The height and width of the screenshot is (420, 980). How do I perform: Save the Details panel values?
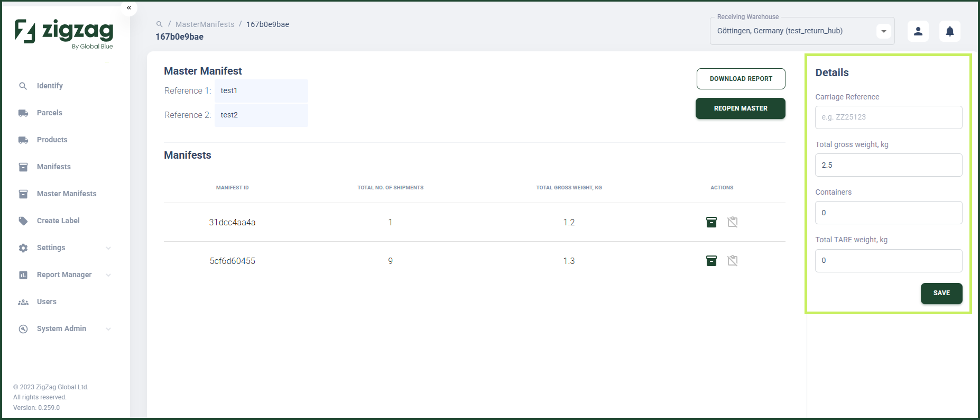coord(941,293)
